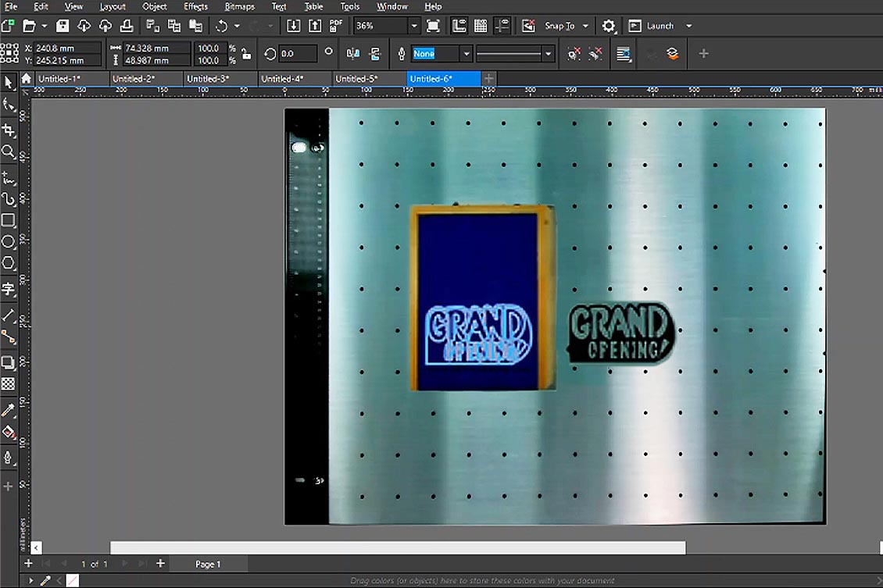
Task: Click the Print icon in toolbar
Action: pos(126,26)
